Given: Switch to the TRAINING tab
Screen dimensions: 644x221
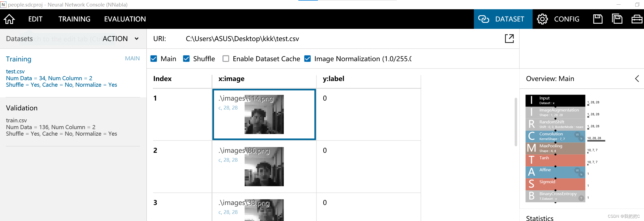Looking at the screenshot, I should click(74, 19).
